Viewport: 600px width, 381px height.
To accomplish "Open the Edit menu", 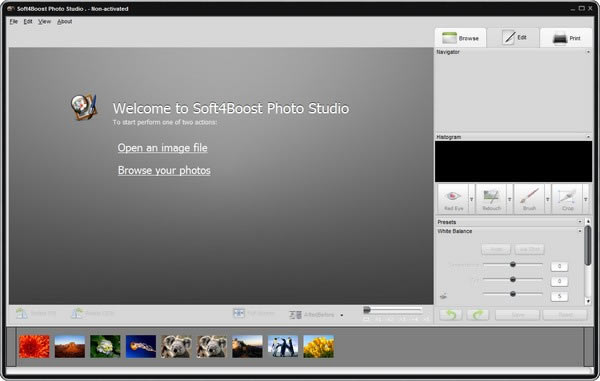I will coord(28,21).
